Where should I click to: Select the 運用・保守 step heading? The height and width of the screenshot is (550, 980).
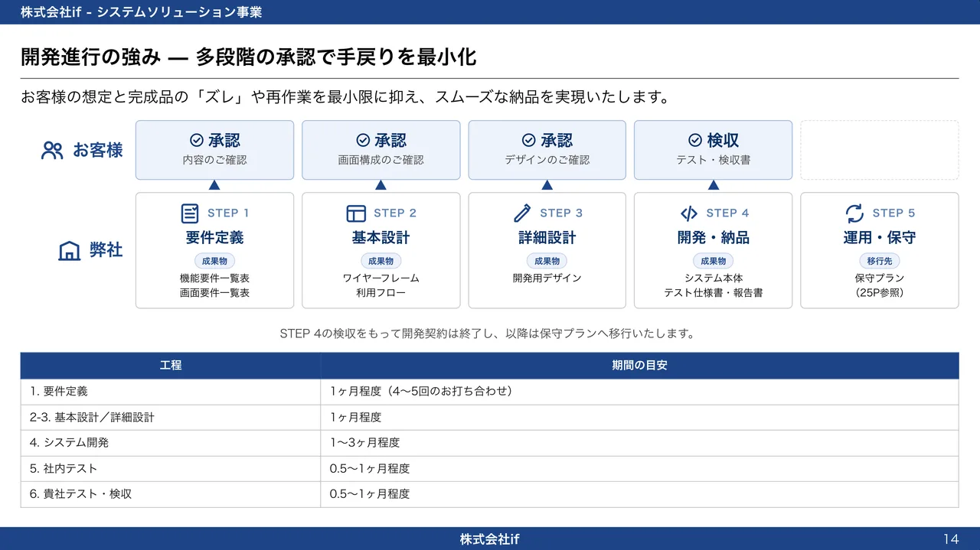point(880,238)
